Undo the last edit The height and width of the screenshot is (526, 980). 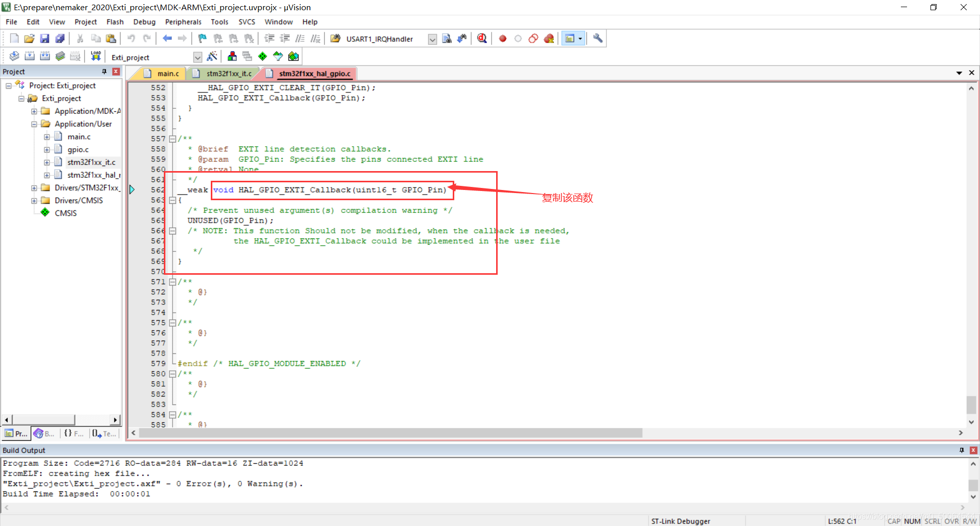(131, 38)
